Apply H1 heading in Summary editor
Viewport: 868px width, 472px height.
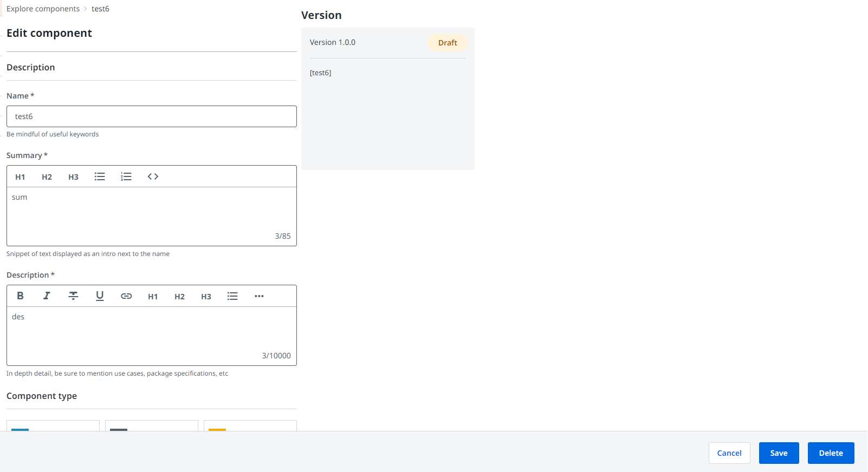tap(20, 177)
